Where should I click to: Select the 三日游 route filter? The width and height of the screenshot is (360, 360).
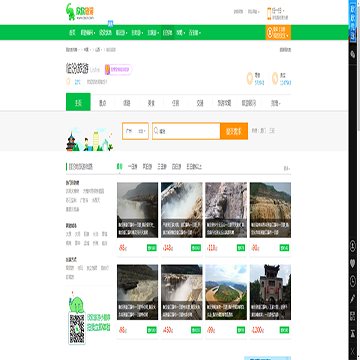coord(162,167)
